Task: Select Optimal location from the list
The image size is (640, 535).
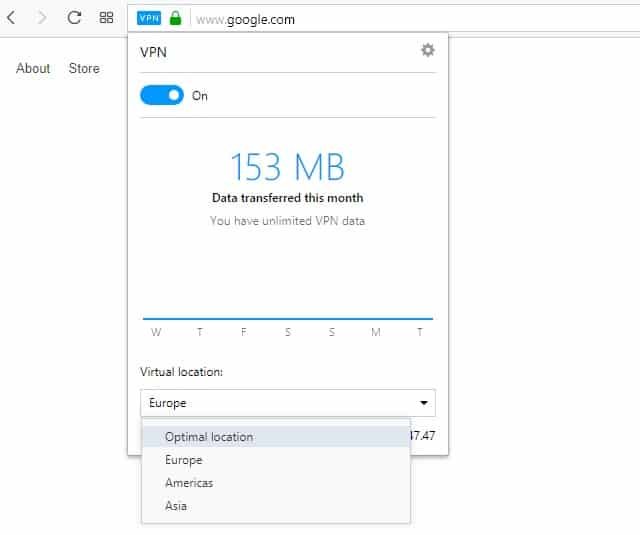Action: tap(209, 437)
